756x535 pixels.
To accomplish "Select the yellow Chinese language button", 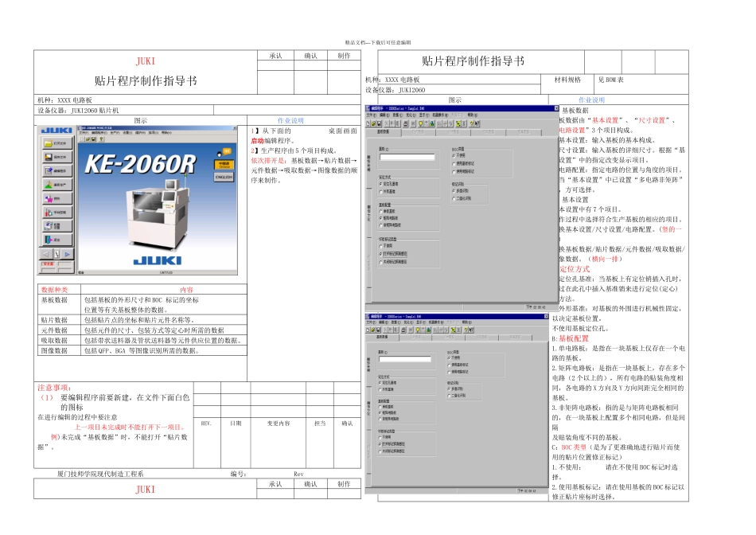I will 224,165.
